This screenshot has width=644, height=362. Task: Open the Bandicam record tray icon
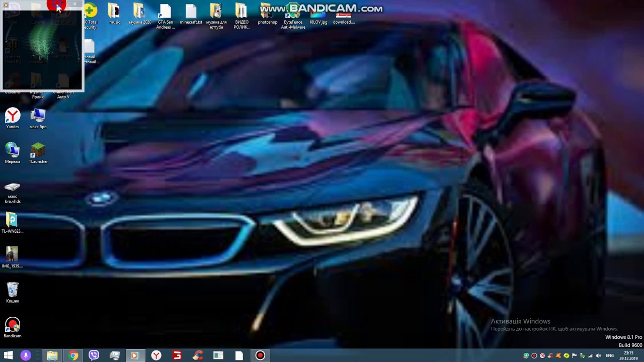534,355
